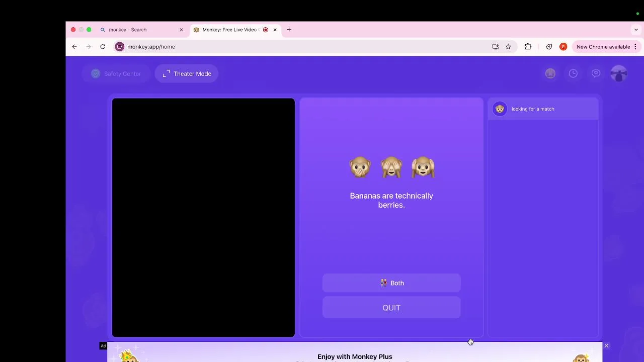Click the leaf lightning extension icon

pos(549,47)
